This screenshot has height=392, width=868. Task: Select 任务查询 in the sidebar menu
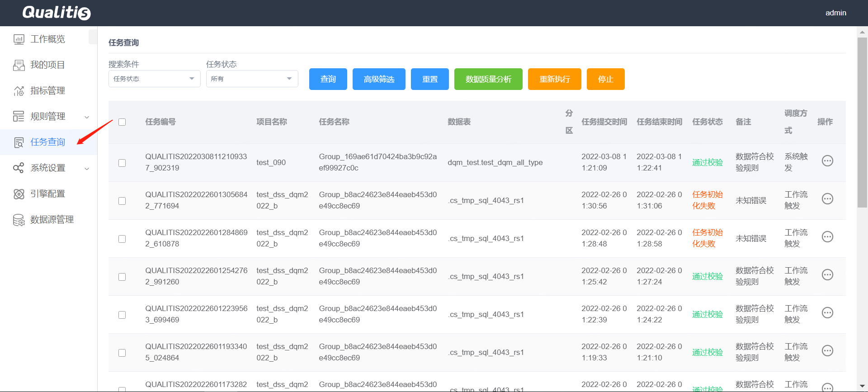tap(47, 142)
